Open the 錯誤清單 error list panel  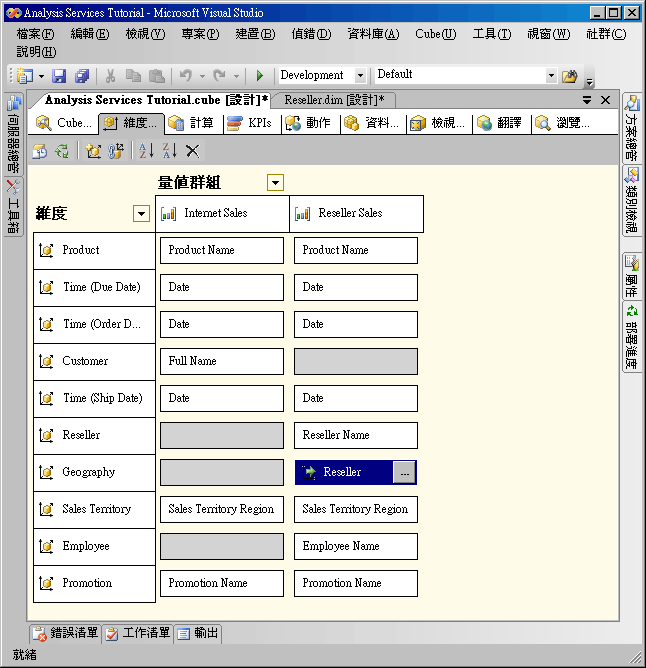tap(66, 633)
